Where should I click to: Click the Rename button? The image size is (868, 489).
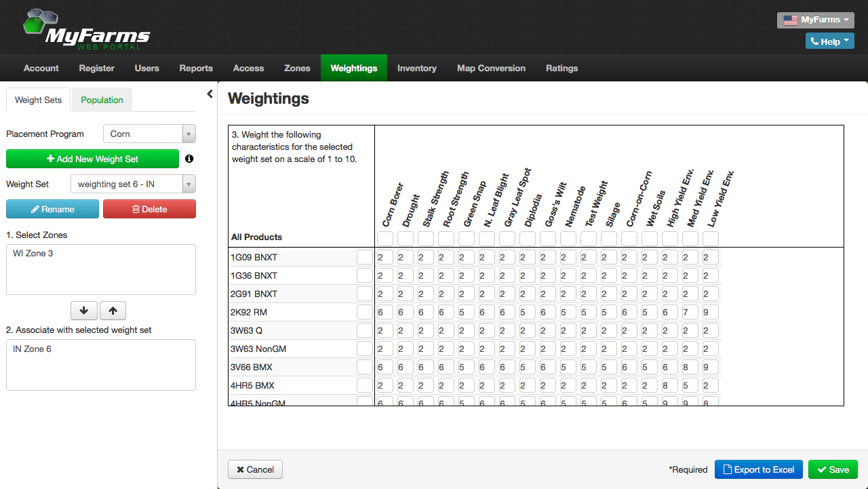coord(52,209)
